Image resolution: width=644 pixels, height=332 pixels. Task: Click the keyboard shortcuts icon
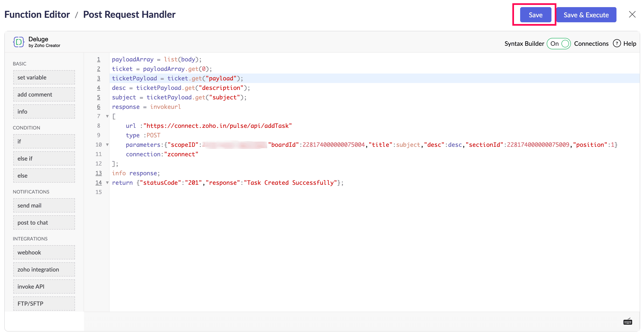click(627, 322)
